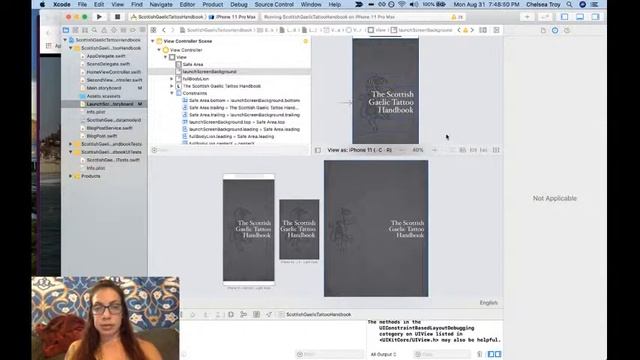640x360 pixels.
Task: Expand the Products group
Action: [x=71, y=176]
